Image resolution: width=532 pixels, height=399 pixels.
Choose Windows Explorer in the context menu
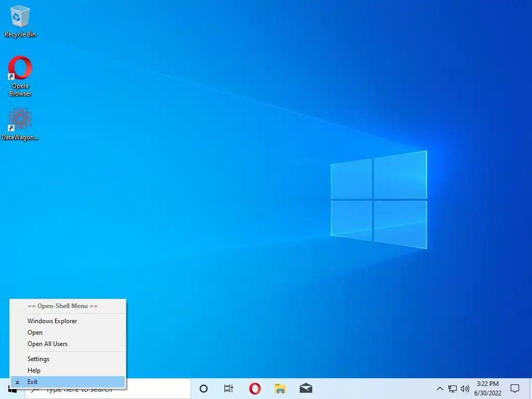click(x=68, y=321)
